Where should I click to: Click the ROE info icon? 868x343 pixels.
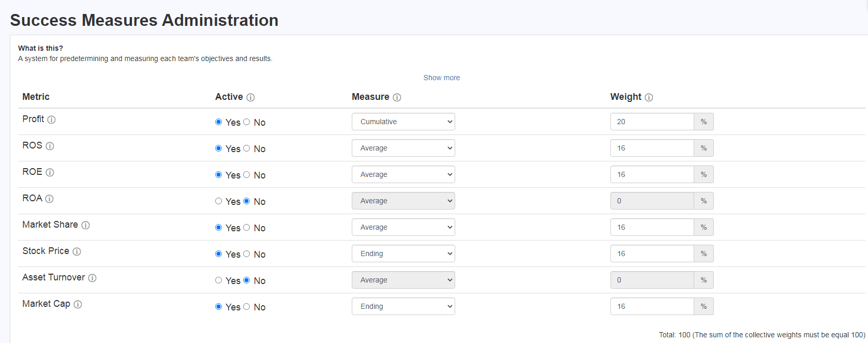coord(50,172)
